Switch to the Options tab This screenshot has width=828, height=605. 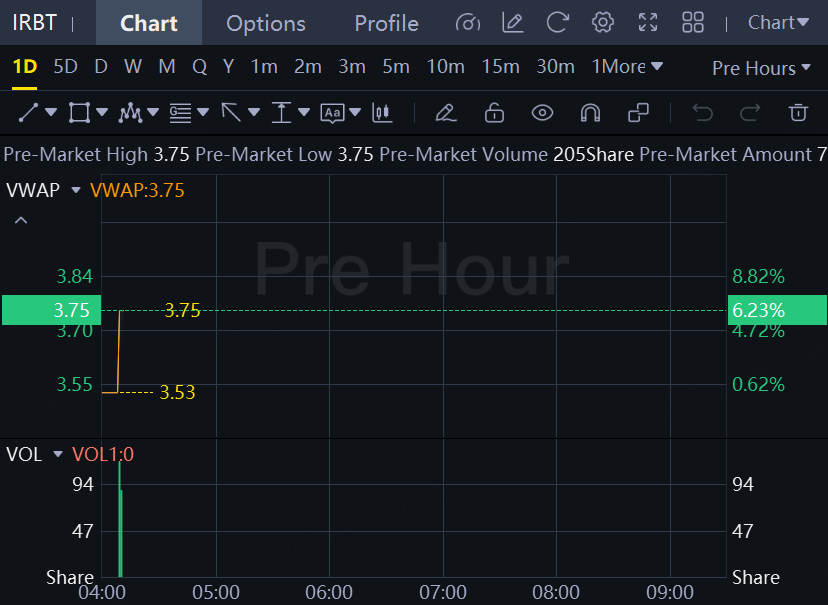tap(266, 23)
